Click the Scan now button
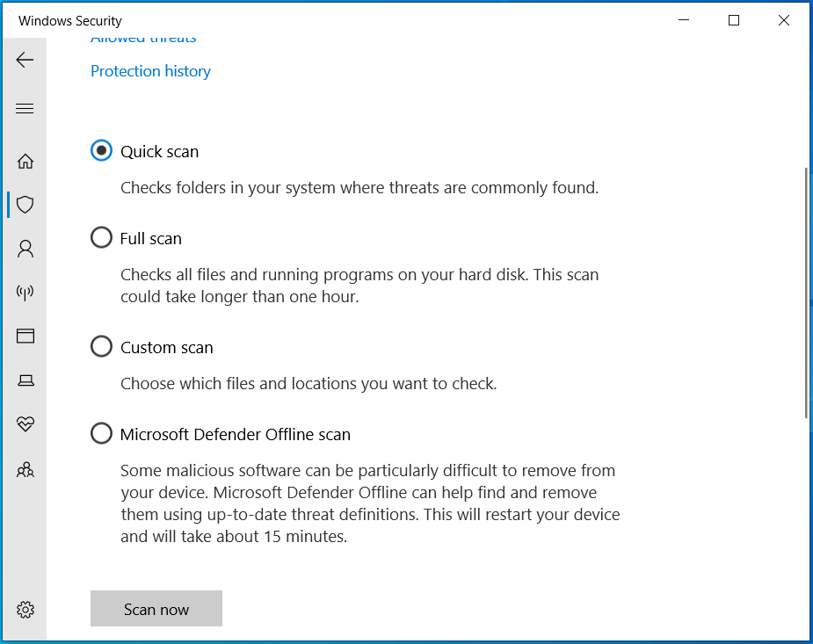The height and width of the screenshot is (644, 813). (x=156, y=609)
